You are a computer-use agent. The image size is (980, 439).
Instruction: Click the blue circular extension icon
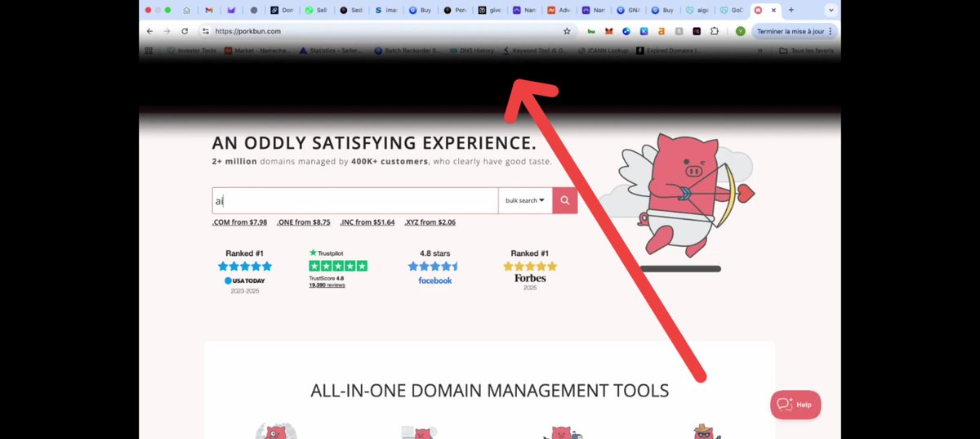(x=626, y=31)
